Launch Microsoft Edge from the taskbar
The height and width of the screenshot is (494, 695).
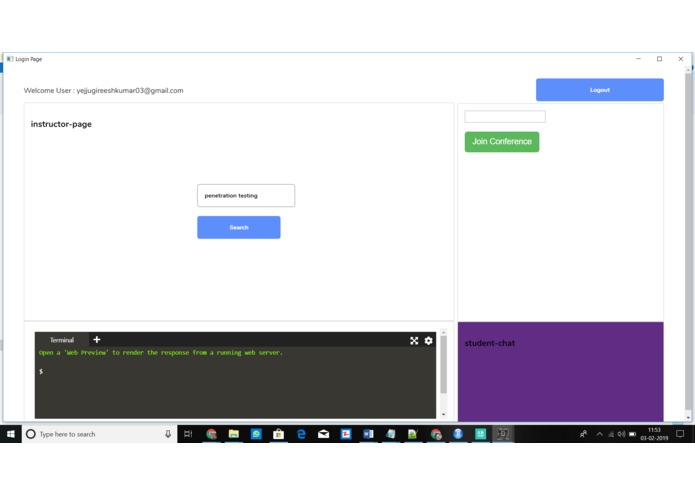[x=301, y=434]
